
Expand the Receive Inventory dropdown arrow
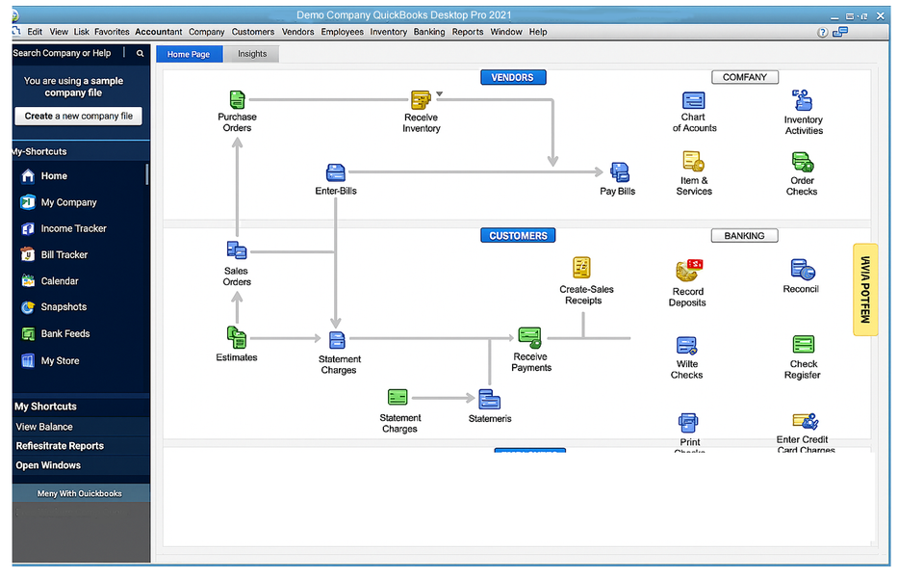pos(440,93)
